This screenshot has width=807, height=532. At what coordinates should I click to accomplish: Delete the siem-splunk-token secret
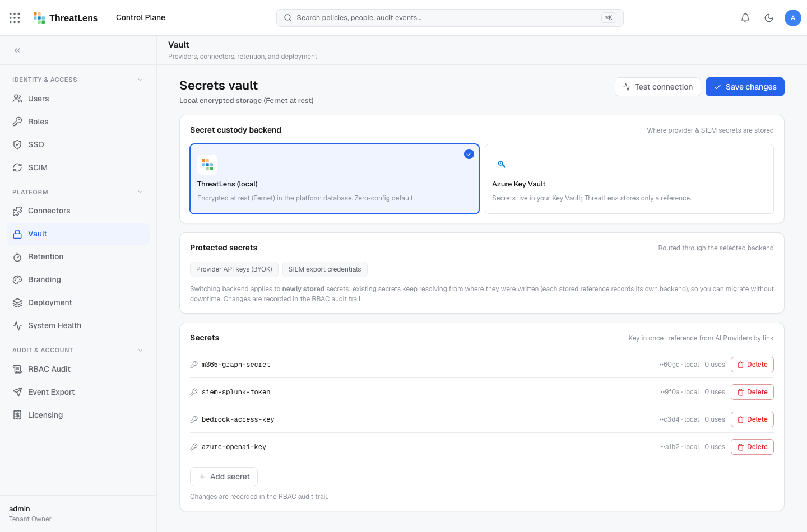[x=752, y=392]
